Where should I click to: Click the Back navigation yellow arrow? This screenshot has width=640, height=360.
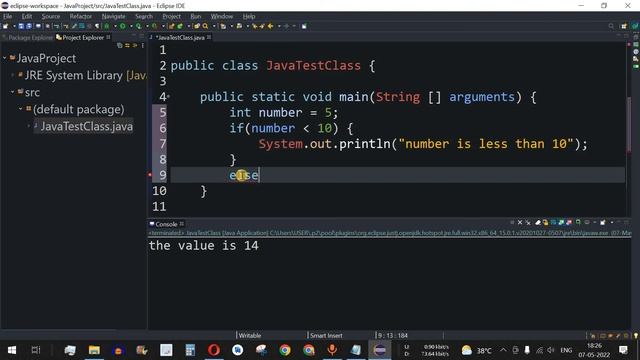[271, 26]
